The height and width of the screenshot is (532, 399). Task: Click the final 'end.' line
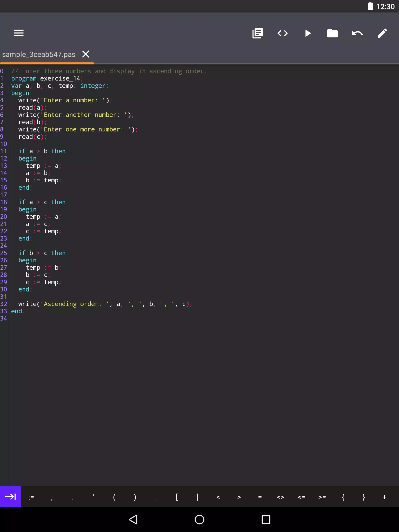click(x=18, y=311)
